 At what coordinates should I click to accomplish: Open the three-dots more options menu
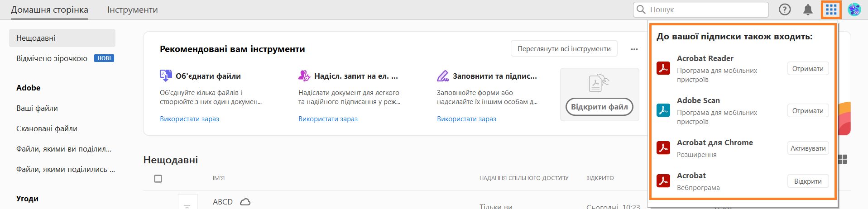634,49
